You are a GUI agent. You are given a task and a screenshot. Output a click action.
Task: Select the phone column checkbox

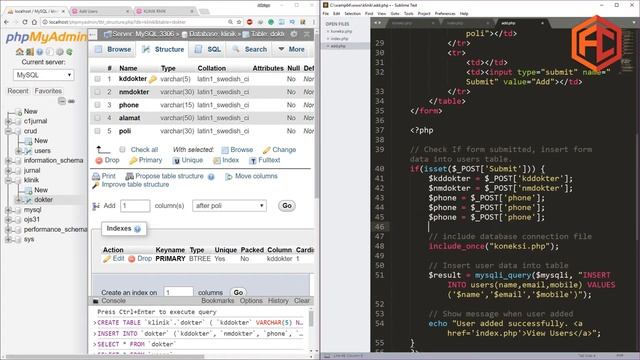click(98, 105)
